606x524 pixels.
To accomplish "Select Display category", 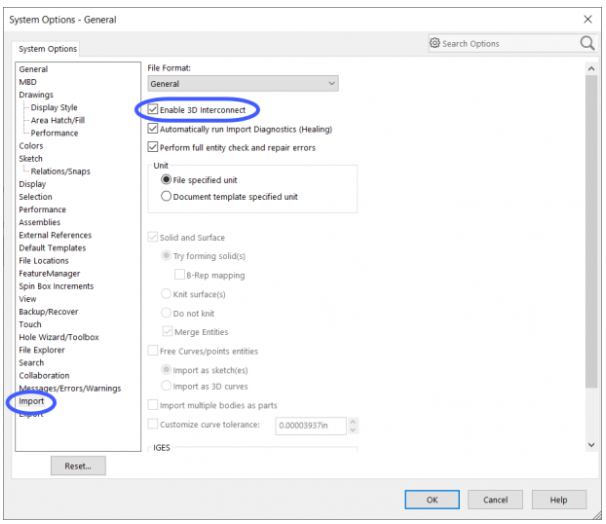I will click(32, 184).
